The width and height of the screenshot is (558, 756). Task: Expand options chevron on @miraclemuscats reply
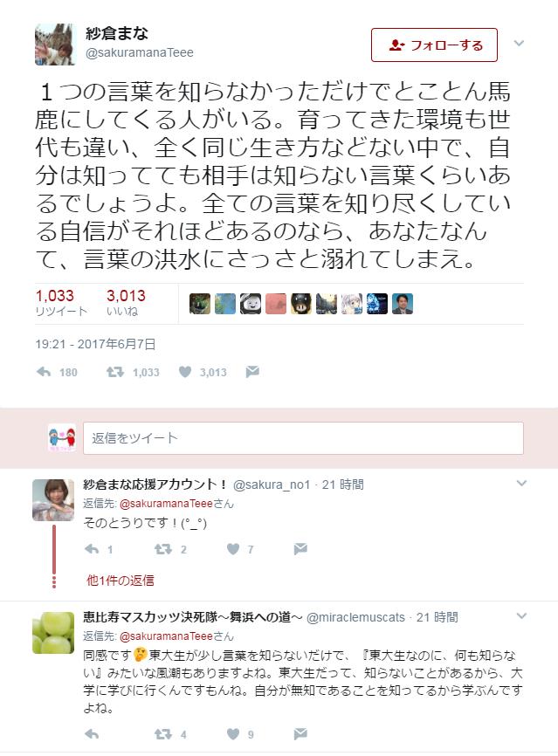click(521, 615)
